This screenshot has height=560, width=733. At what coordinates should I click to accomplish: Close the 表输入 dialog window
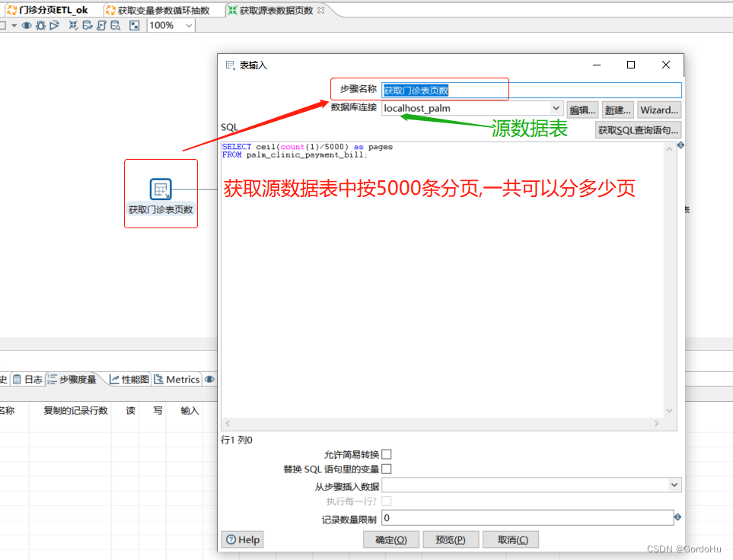click(x=666, y=65)
